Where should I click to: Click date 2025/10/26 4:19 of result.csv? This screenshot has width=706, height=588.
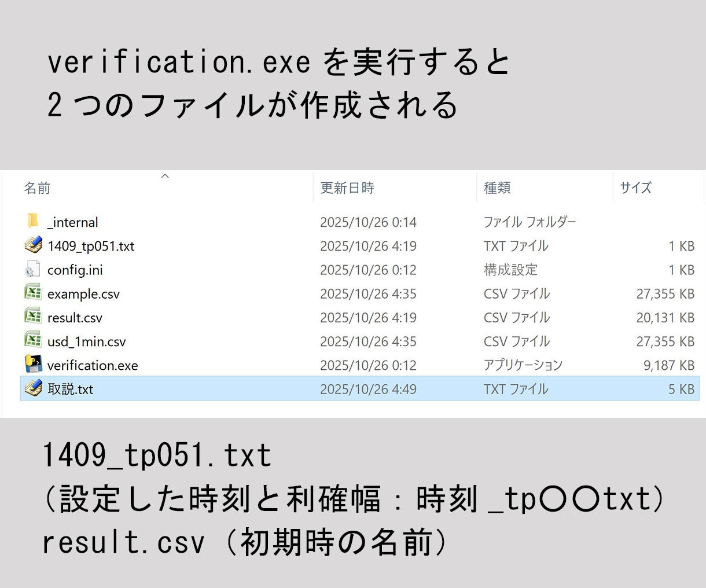pyautogui.click(x=368, y=318)
